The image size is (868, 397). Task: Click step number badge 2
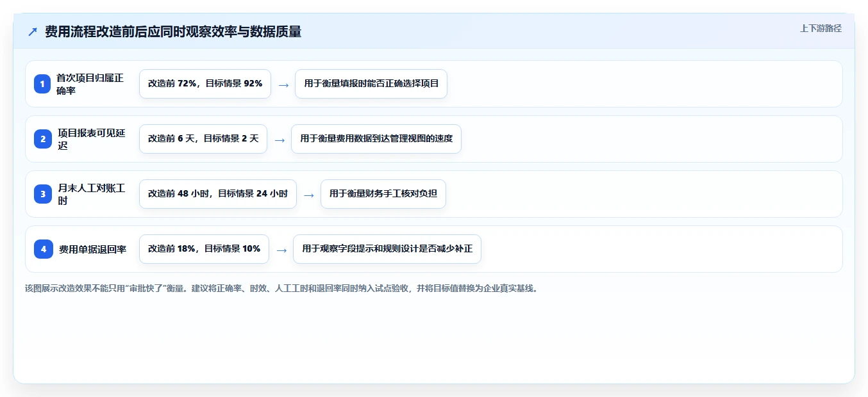coord(42,139)
